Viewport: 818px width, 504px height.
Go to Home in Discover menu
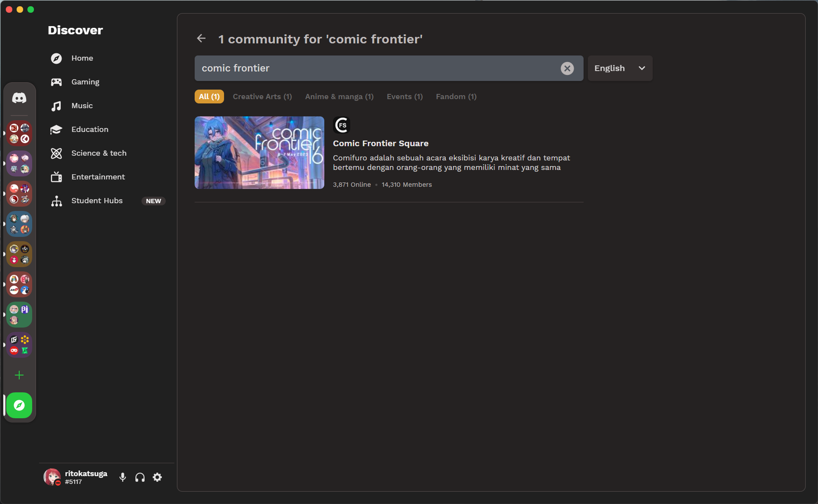coord(82,58)
